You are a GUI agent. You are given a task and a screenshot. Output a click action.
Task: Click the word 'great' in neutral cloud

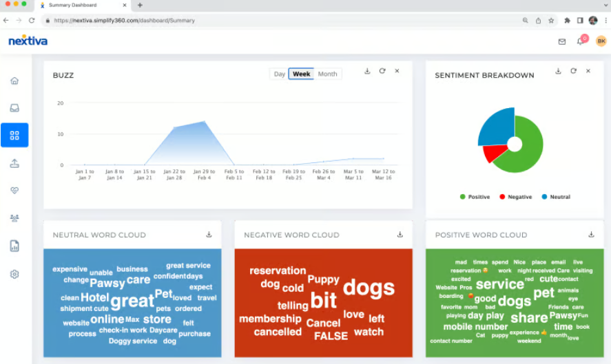point(132,301)
